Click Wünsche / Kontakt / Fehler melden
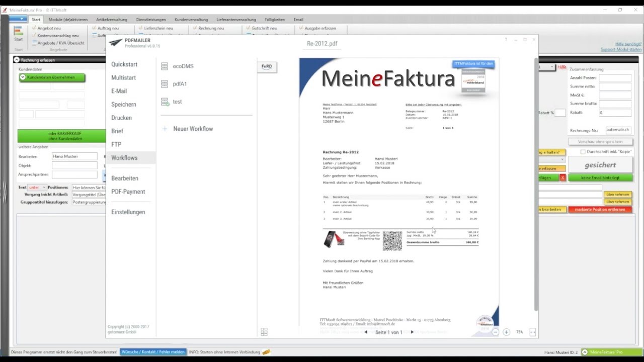 [x=153, y=352]
